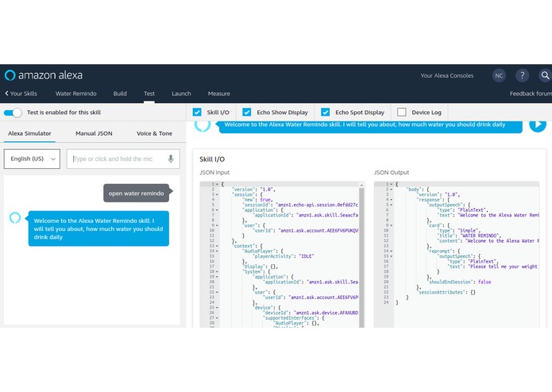The image size is (552, 392).
Task: Click the "title": "WATER REMINDO" line
Action: point(469,236)
